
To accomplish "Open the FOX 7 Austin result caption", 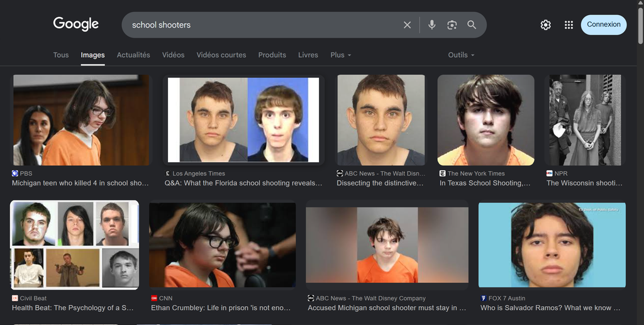I will point(550,308).
